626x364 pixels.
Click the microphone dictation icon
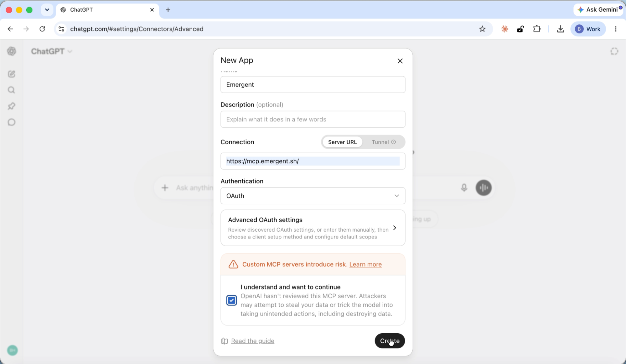pyautogui.click(x=464, y=187)
